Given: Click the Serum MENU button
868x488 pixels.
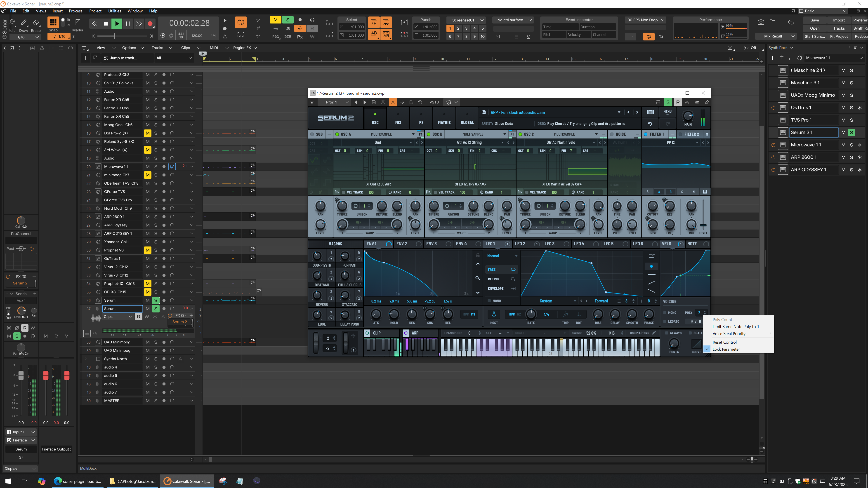Looking at the screenshot, I should pos(667,112).
